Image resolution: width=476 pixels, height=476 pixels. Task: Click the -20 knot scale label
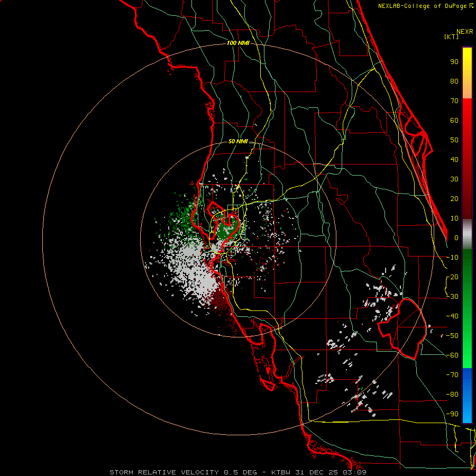tap(452, 277)
